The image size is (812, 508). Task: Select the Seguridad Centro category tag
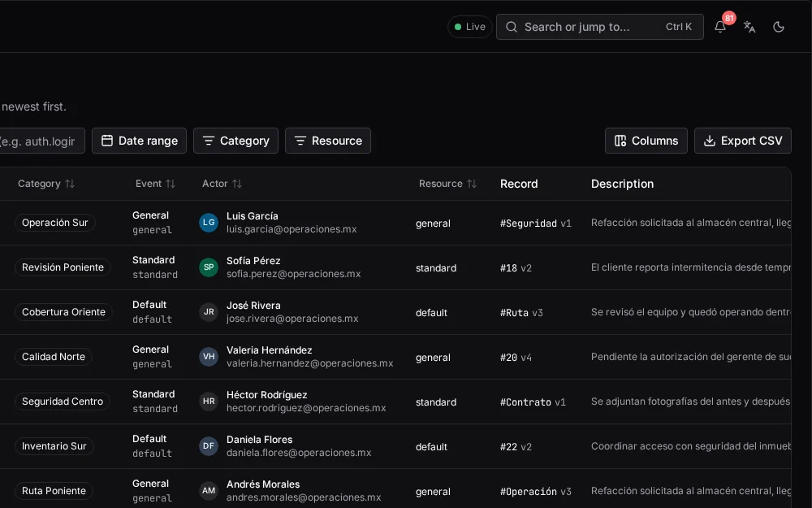click(63, 402)
